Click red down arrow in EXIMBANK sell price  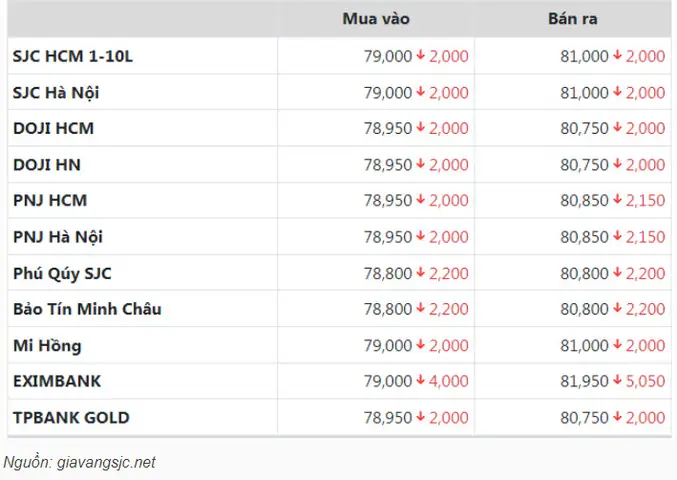[617, 380]
